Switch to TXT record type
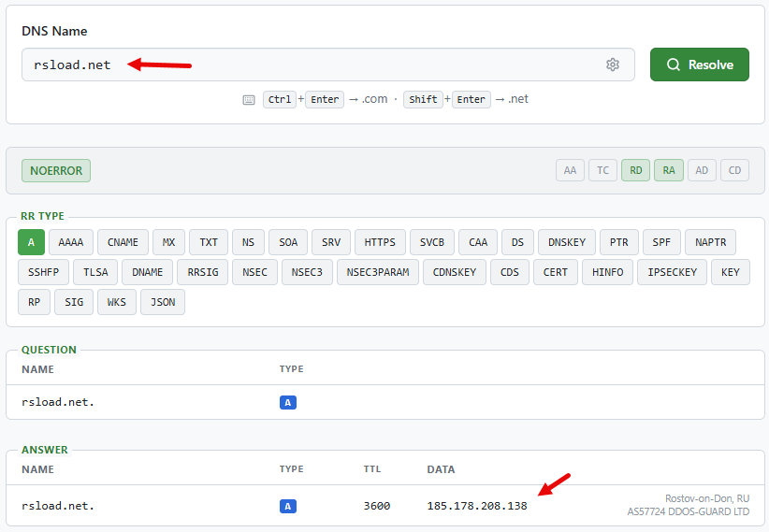769x532 pixels. point(209,242)
